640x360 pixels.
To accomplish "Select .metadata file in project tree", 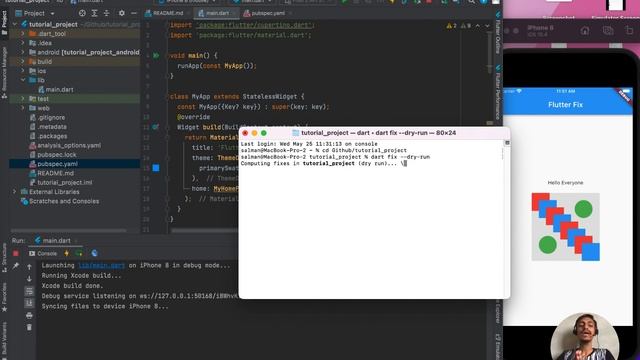I will [48, 127].
